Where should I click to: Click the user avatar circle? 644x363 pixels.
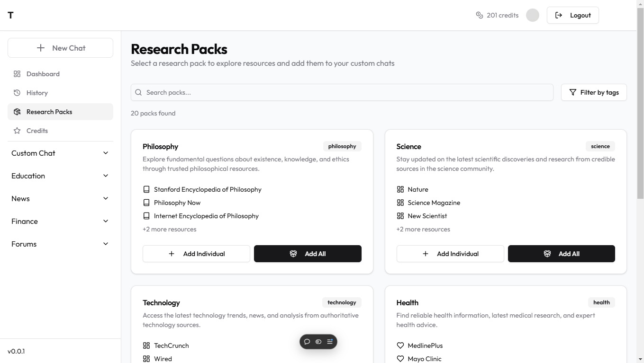point(533,15)
